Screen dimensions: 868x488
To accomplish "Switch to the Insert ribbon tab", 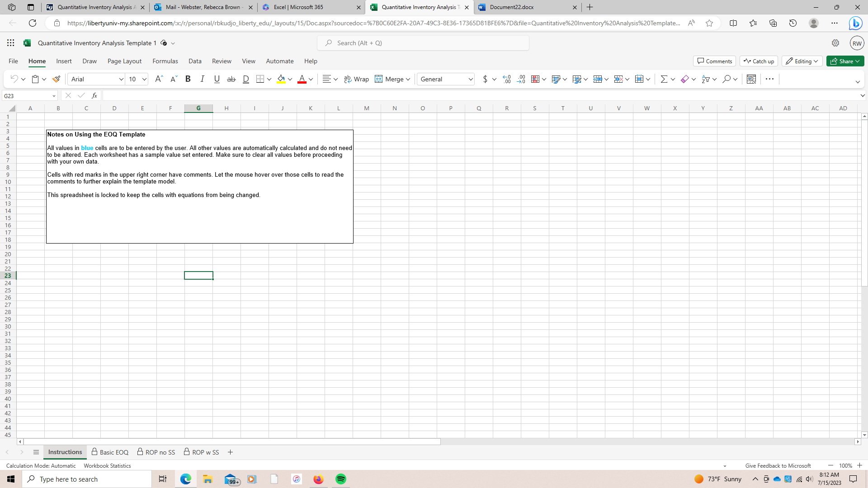I will point(64,61).
